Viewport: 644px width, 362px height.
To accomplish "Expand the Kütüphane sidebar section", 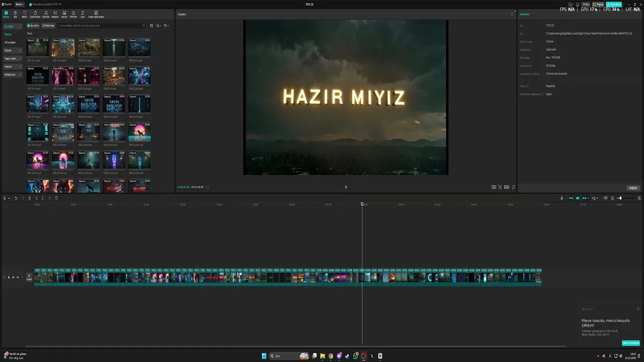I will [13, 74].
